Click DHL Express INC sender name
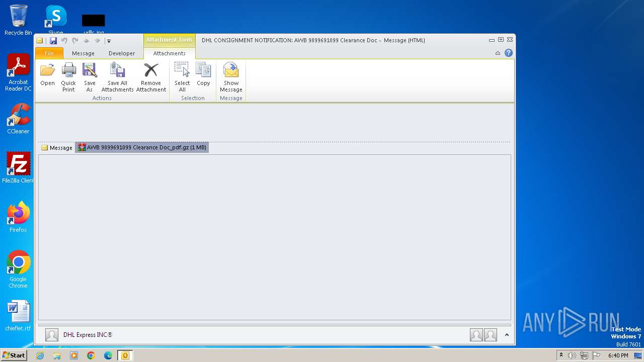The height and width of the screenshot is (362, 644). 88,335
